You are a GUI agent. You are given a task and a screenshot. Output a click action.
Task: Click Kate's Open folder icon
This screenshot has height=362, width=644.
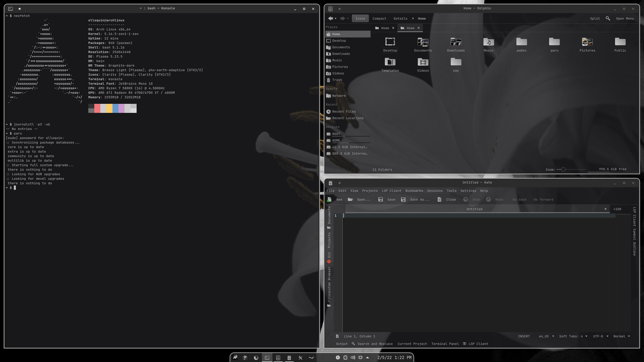[350, 200]
